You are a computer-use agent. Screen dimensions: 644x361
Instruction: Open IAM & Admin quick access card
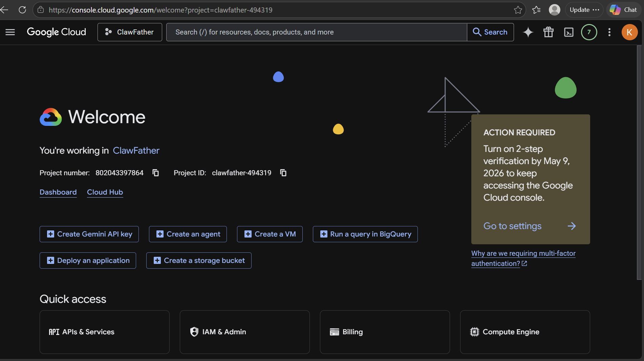point(245,332)
